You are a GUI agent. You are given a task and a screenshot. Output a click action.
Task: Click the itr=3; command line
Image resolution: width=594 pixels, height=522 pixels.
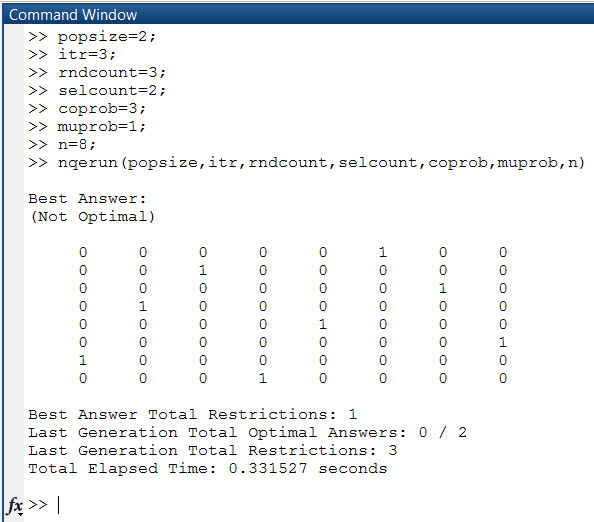pos(72,55)
